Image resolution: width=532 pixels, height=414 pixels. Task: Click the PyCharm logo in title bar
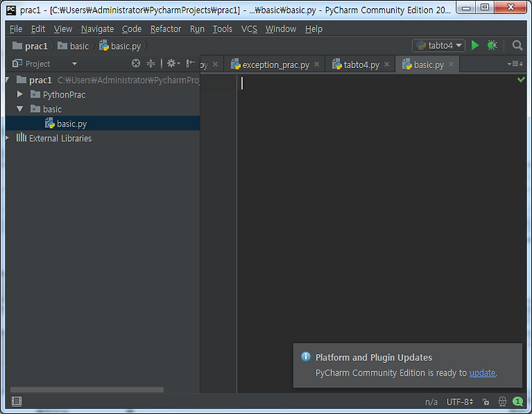[11, 10]
